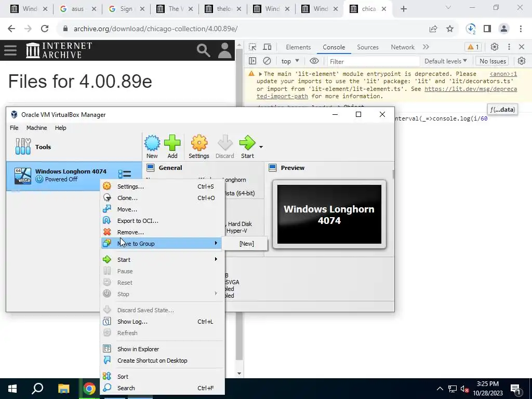Screen dimensions: 532x399
Task: Open the Help menu in VirtualBox
Action: tap(60, 128)
